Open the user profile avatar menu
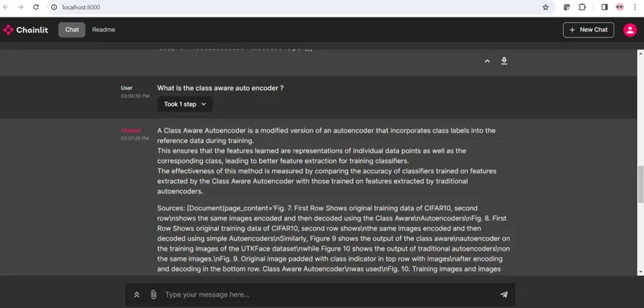The image size is (644, 308). pyautogui.click(x=630, y=30)
